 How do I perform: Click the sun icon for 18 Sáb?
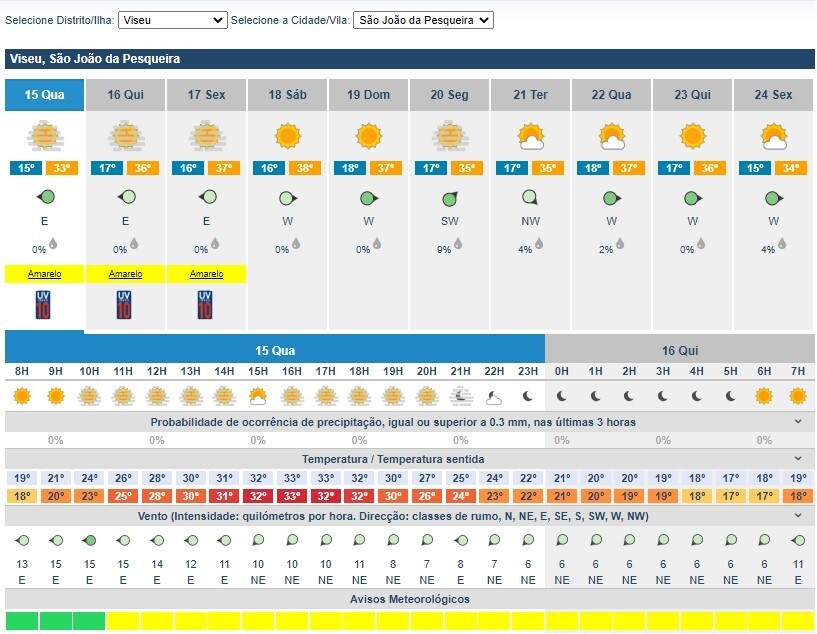[288, 135]
